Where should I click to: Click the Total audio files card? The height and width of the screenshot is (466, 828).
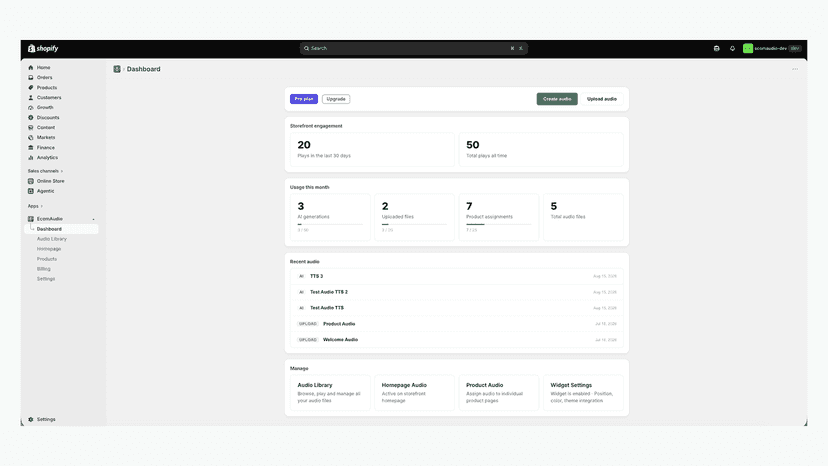pos(584,217)
